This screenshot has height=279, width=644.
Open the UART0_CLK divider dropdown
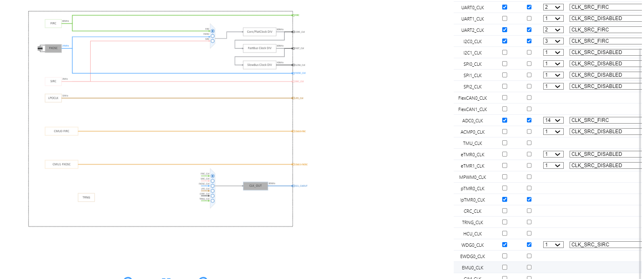(553, 7)
